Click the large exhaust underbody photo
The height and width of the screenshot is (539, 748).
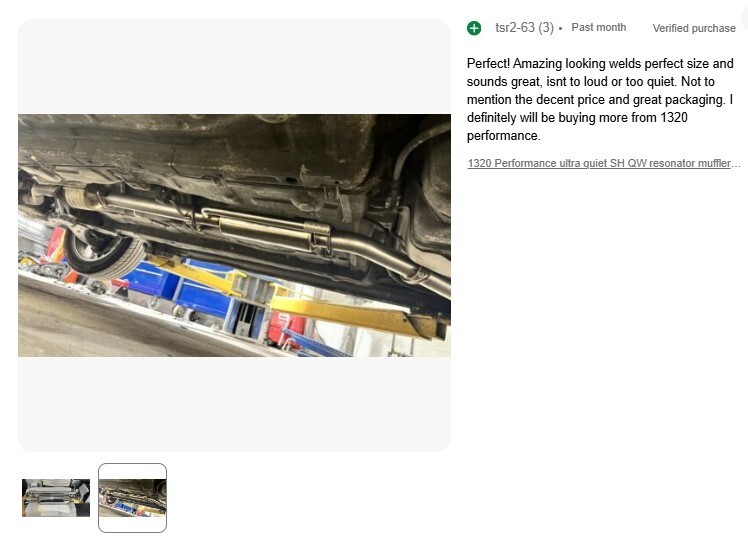(x=234, y=235)
